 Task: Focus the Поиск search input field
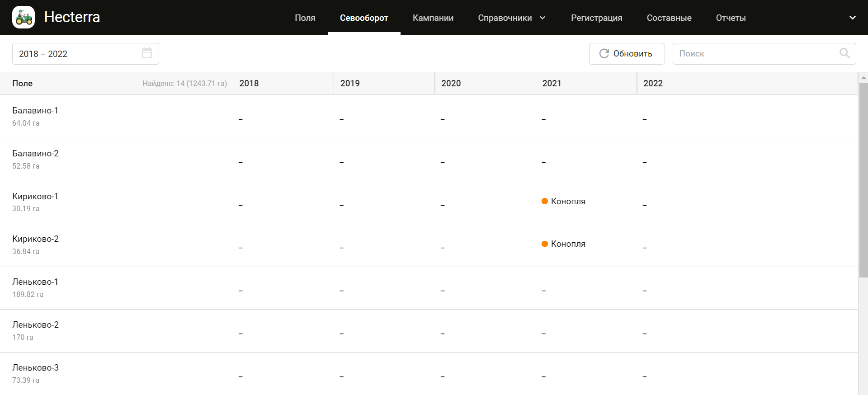(x=755, y=54)
